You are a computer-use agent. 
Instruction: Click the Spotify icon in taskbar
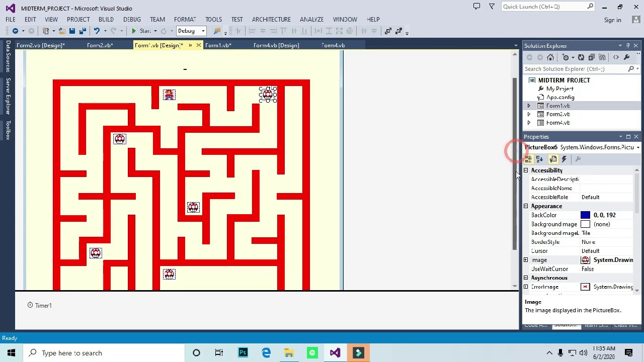312,353
